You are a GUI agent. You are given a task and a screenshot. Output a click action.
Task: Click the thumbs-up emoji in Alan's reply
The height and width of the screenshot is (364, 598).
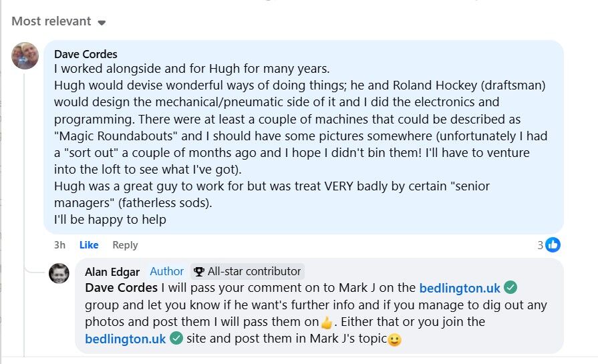[x=327, y=323]
